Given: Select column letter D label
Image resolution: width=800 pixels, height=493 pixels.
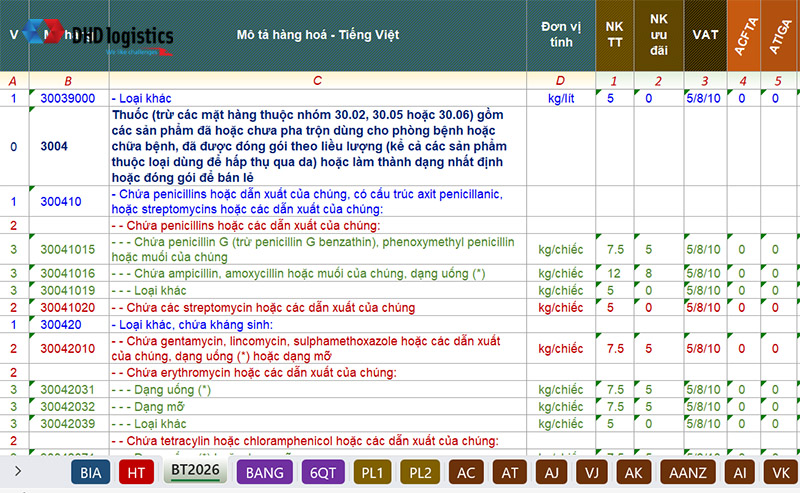Looking at the screenshot, I should [560, 81].
